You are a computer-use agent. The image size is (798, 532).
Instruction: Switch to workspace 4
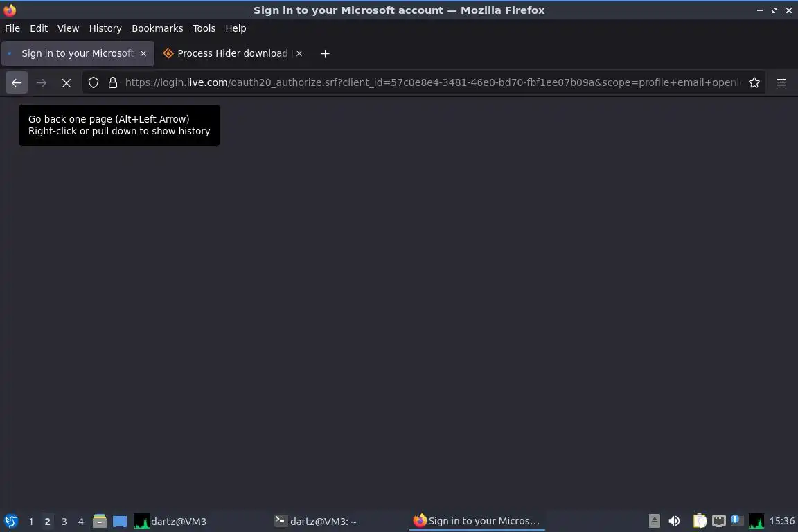pyautogui.click(x=81, y=522)
